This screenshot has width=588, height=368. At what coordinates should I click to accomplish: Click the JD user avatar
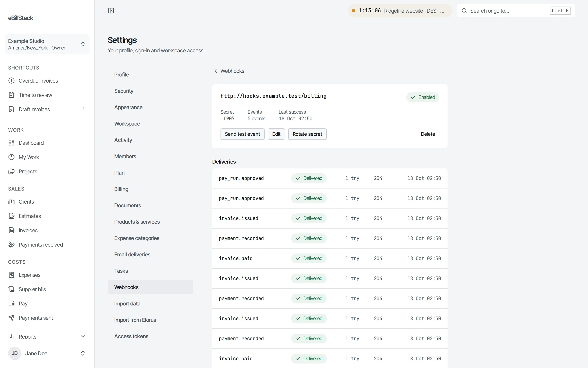(14, 353)
